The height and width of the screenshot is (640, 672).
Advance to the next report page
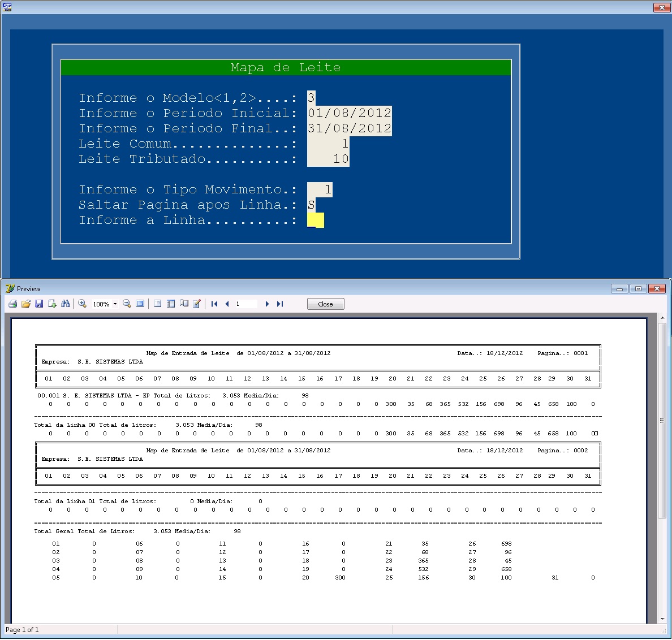(267, 304)
